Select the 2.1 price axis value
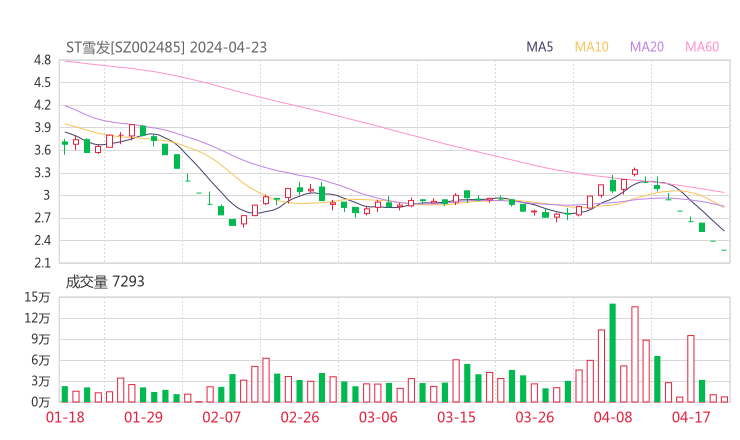 pos(42,263)
